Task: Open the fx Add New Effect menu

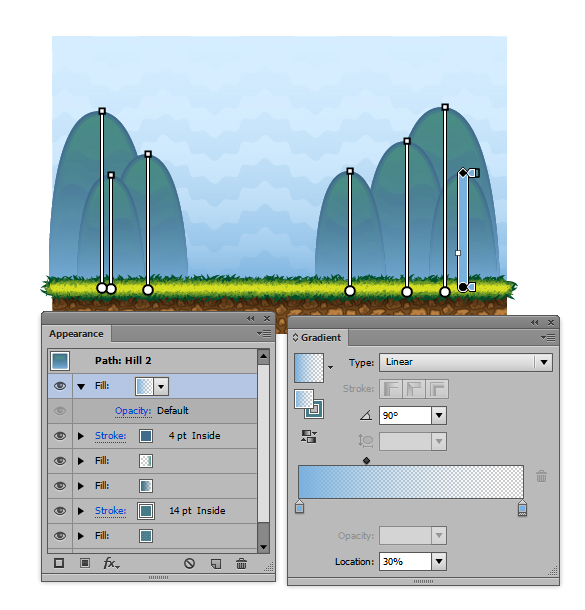Action: click(x=111, y=563)
